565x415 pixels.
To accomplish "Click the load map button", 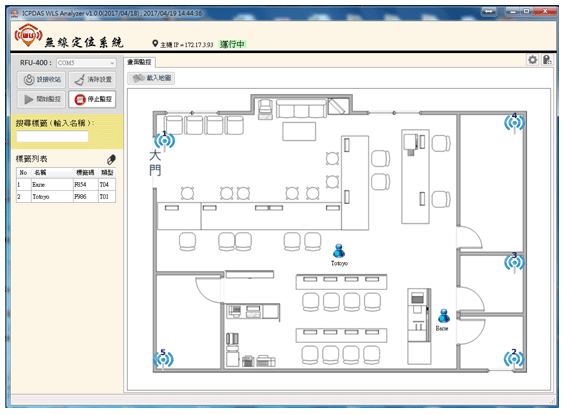I will point(151,78).
